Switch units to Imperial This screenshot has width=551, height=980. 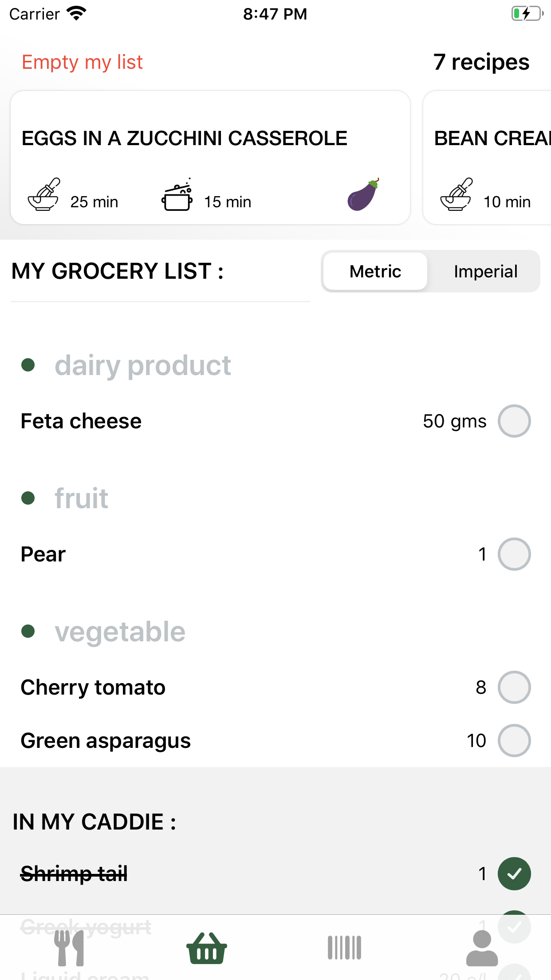pyautogui.click(x=485, y=272)
